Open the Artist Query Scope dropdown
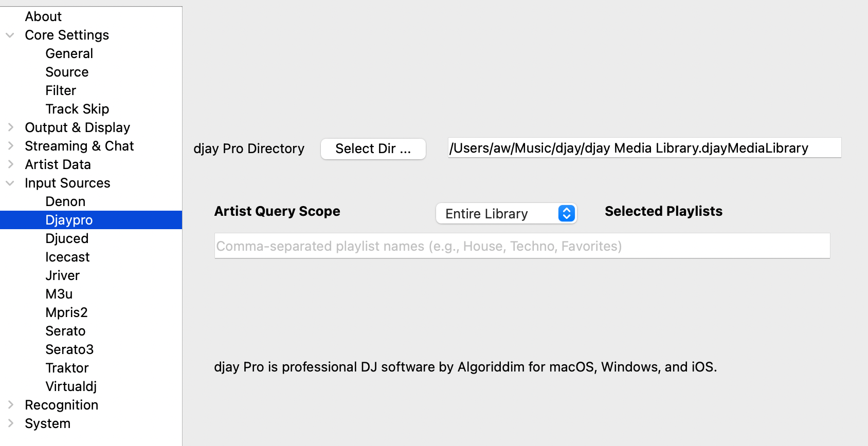 (x=506, y=213)
